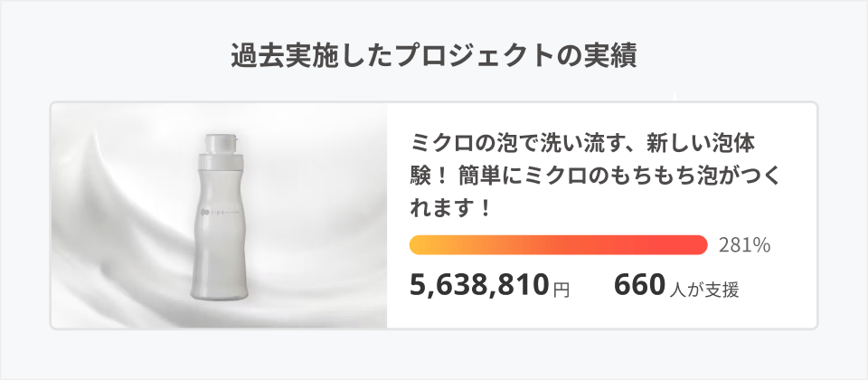Click the yellow left end of progress bar
The width and height of the screenshot is (868, 381).
[419, 245]
